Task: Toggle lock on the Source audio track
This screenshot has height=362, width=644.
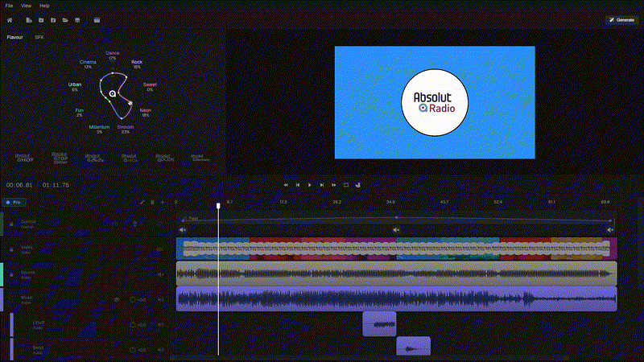Action: [x=11, y=274]
